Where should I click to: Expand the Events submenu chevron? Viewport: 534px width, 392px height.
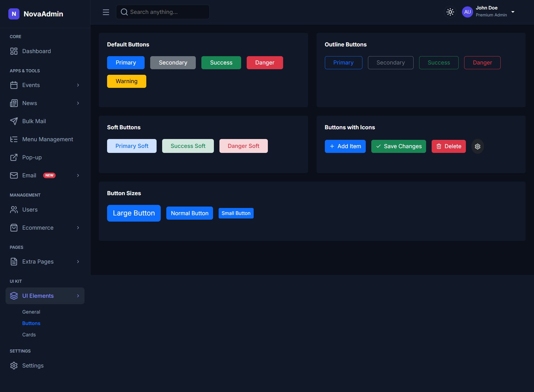[78, 85]
